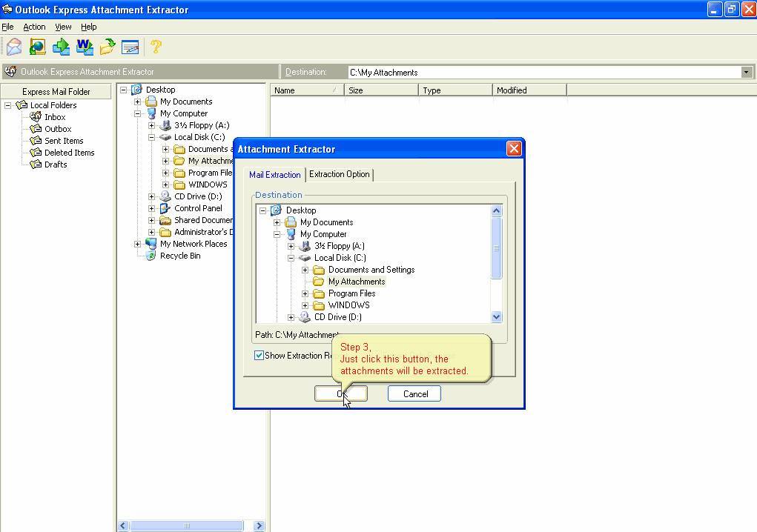
Task: Sort file list by Size column
Action: point(381,90)
